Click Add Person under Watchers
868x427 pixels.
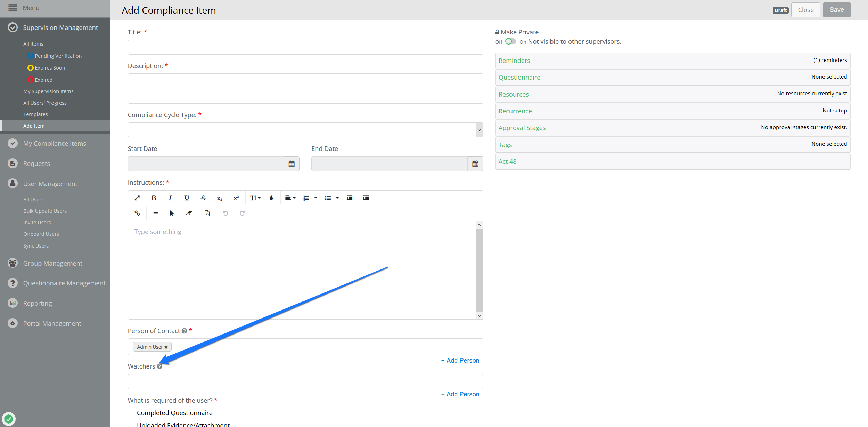[460, 394]
